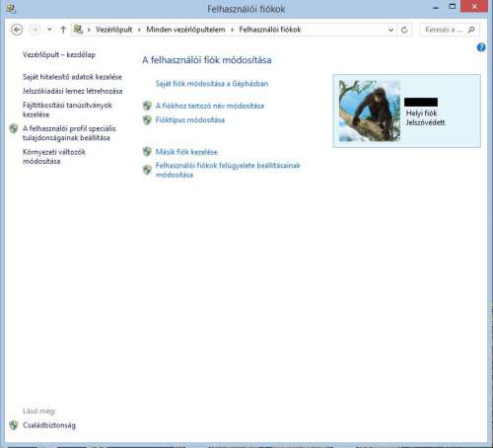
Task: Open Másik fiók kezelése link
Action: (x=186, y=152)
